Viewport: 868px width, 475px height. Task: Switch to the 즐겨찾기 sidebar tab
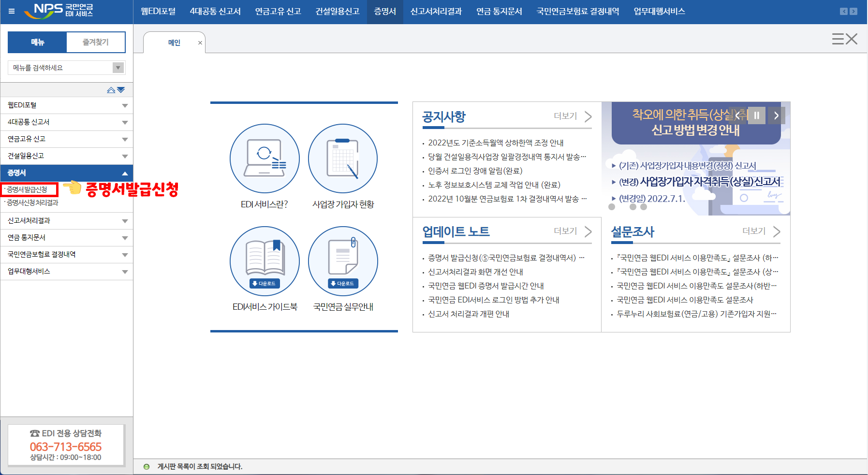(96, 42)
